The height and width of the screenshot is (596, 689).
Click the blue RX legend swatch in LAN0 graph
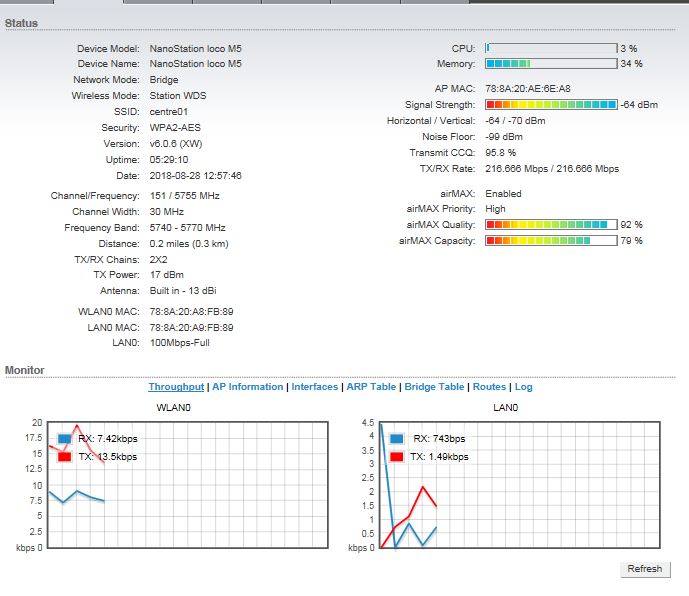pos(396,439)
